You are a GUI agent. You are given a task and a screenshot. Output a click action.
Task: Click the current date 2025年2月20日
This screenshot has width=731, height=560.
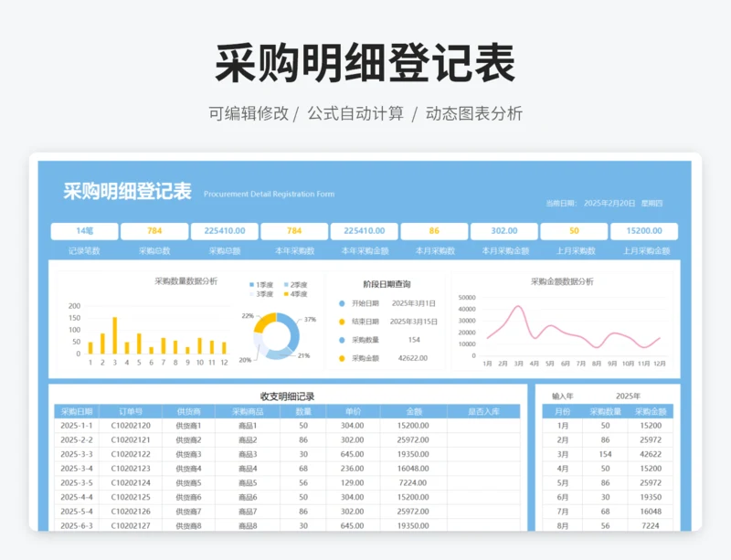tap(609, 204)
